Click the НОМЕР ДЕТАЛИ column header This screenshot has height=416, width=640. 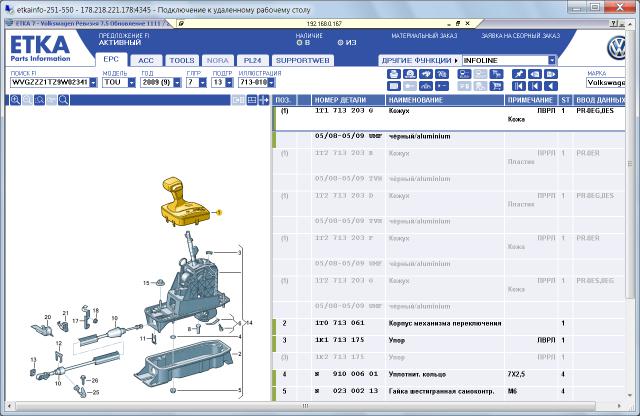pyautogui.click(x=349, y=100)
